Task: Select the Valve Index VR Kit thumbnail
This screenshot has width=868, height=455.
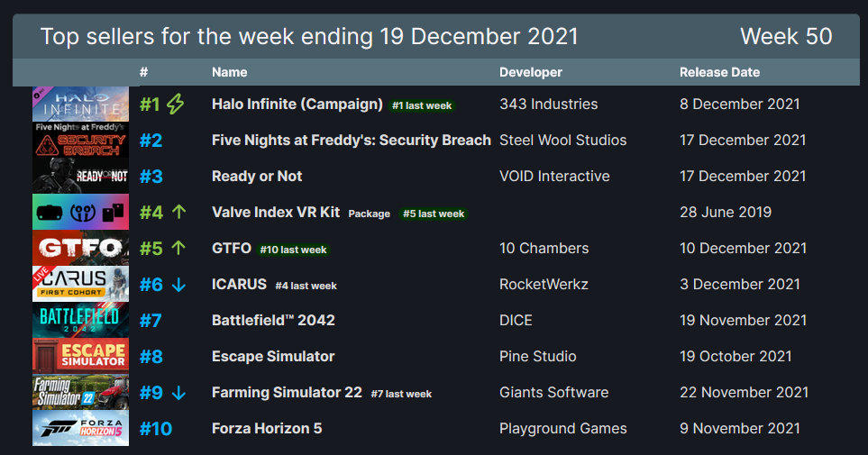Action: [80, 212]
